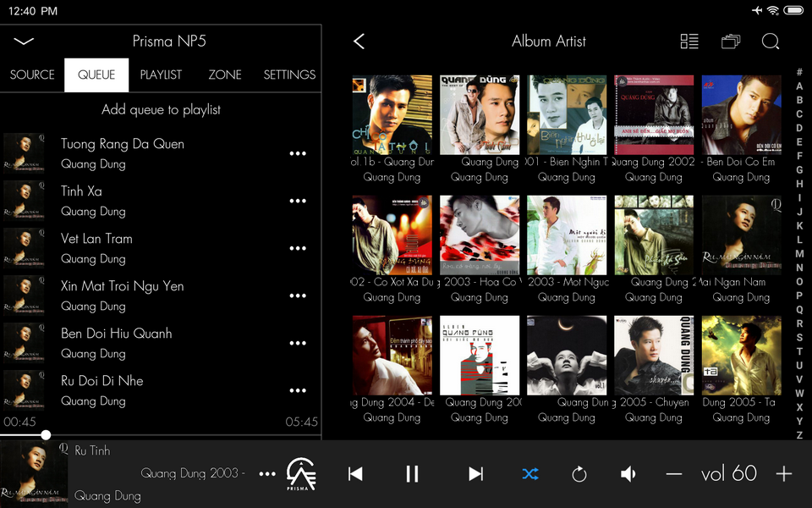The image size is (812, 508).
Task: Jump to letter M in index
Action: click(799, 254)
